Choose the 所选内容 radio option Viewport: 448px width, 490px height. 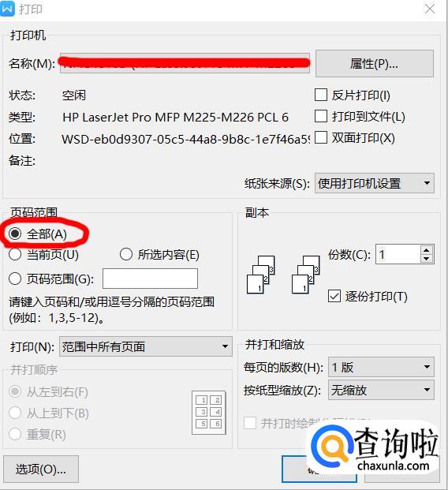[126, 254]
